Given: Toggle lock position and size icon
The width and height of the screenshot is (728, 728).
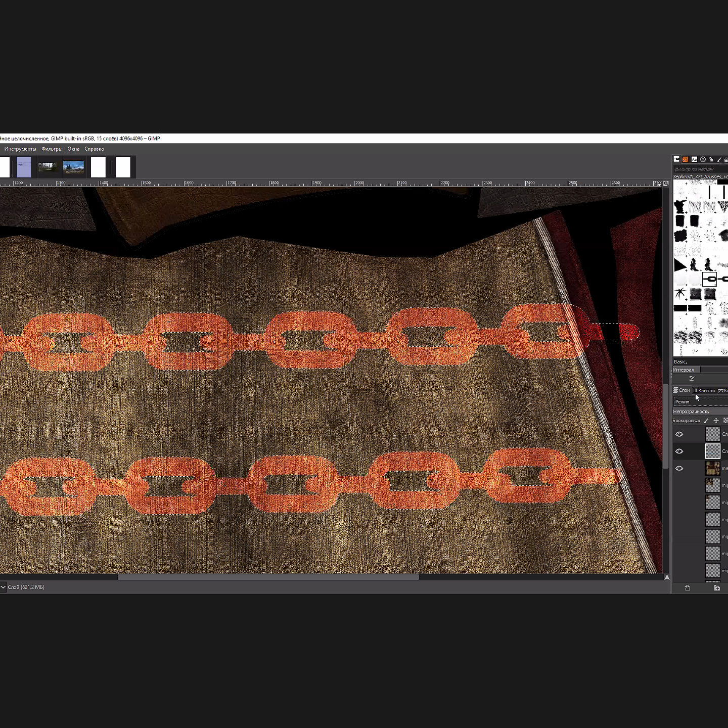Looking at the screenshot, I should pos(716,421).
